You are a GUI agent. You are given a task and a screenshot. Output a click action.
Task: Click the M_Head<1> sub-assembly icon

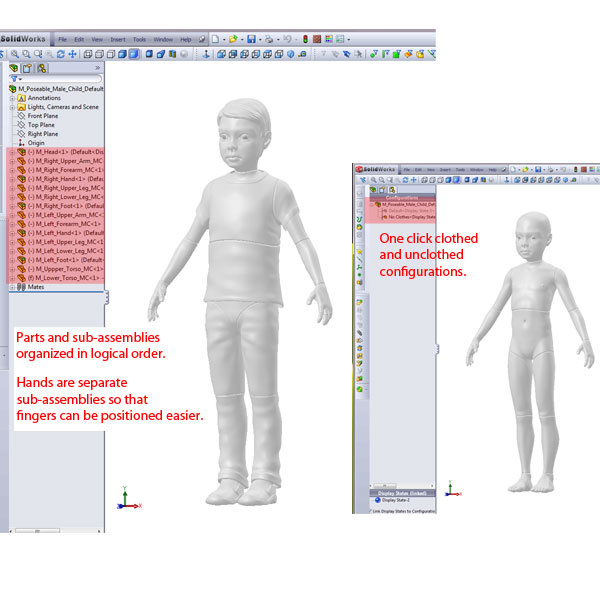click(x=21, y=152)
